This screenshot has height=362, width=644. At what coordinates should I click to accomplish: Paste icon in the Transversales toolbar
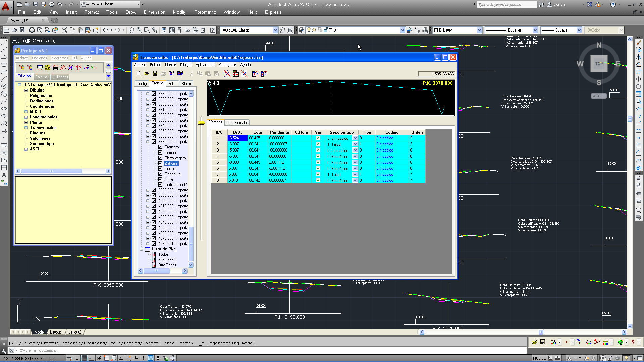(208, 73)
